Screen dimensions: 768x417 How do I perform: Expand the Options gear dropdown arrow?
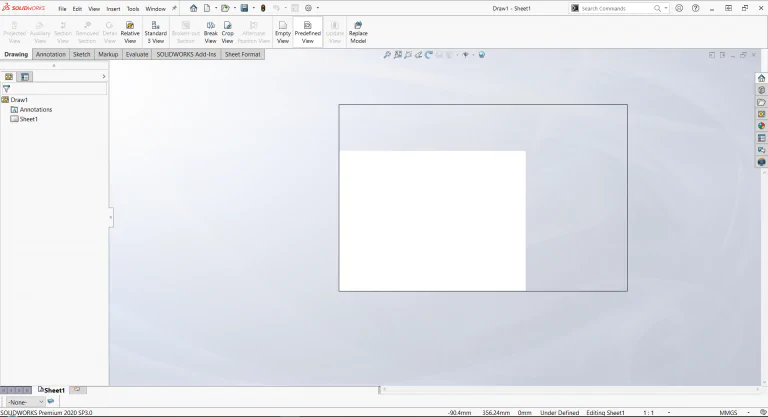(318, 8)
